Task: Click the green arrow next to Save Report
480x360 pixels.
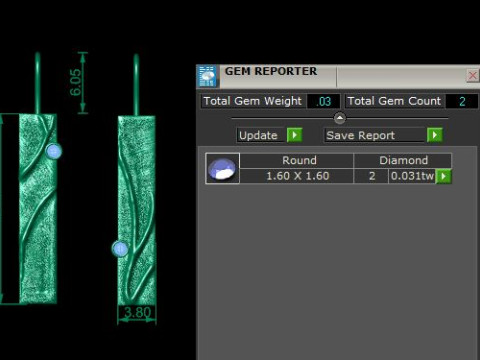Action: click(435, 135)
